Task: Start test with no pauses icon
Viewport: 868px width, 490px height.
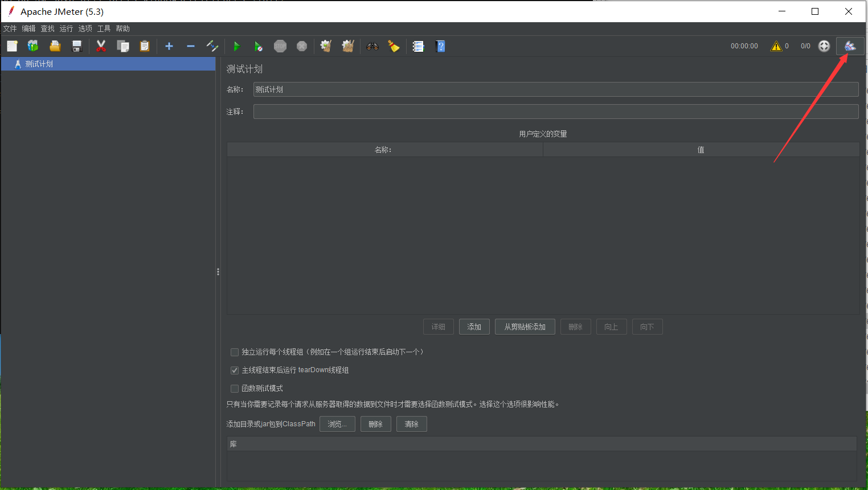Action: pyautogui.click(x=259, y=46)
